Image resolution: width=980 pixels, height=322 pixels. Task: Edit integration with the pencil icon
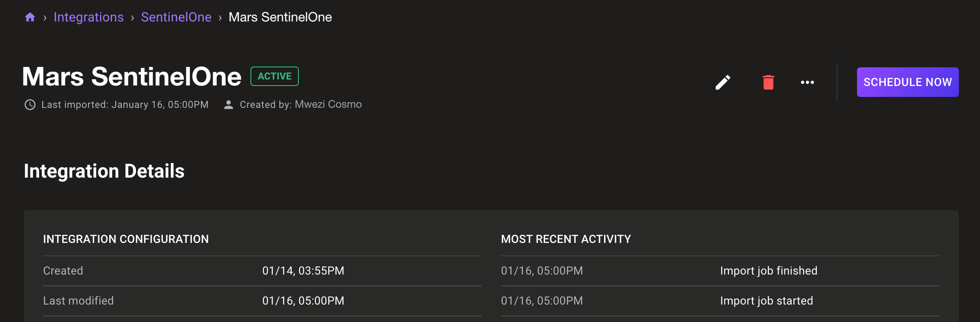pos(723,82)
